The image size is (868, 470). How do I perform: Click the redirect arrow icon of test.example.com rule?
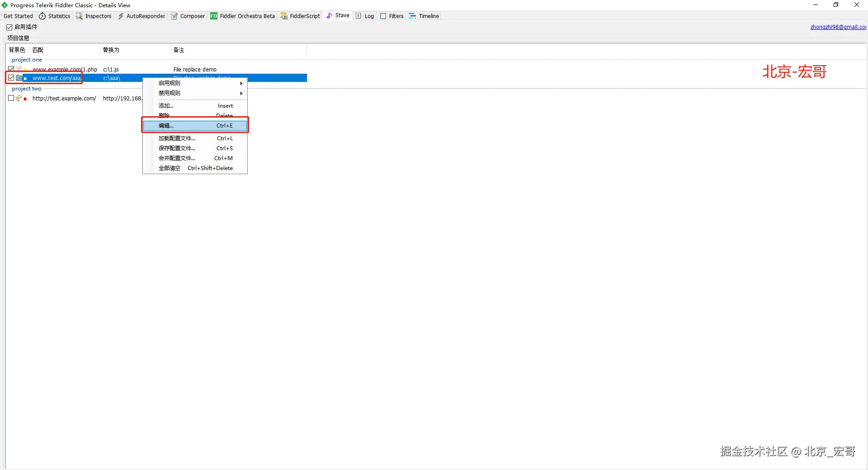coord(19,98)
